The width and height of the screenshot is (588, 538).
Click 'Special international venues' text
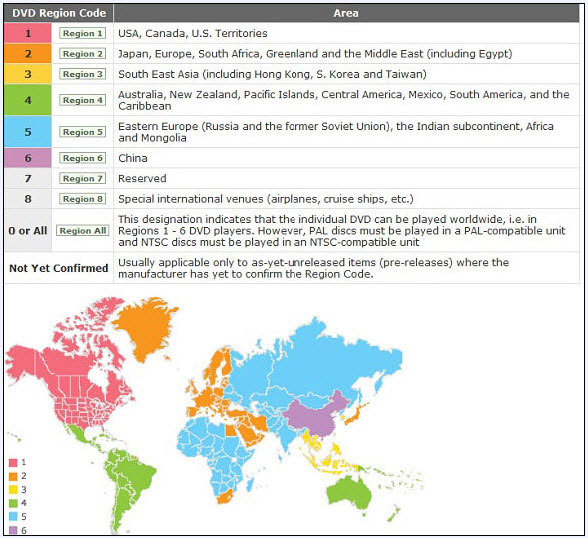pos(266,199)
